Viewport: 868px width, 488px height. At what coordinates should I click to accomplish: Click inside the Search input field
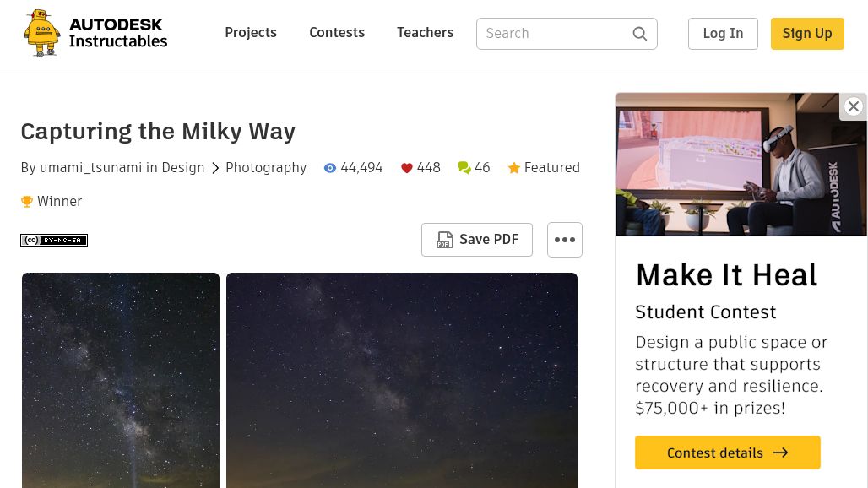[x=549, y=34]
